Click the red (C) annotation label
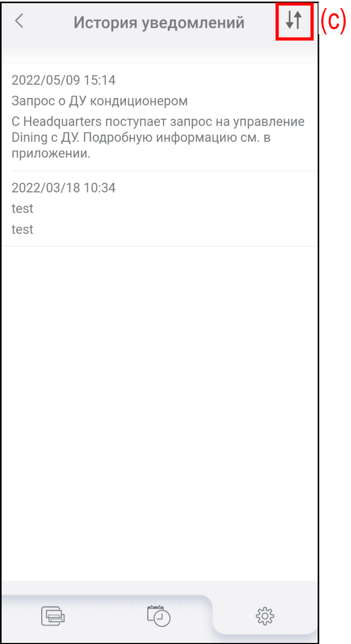Viewport: 351px width, 644px height. coord(334,21)
